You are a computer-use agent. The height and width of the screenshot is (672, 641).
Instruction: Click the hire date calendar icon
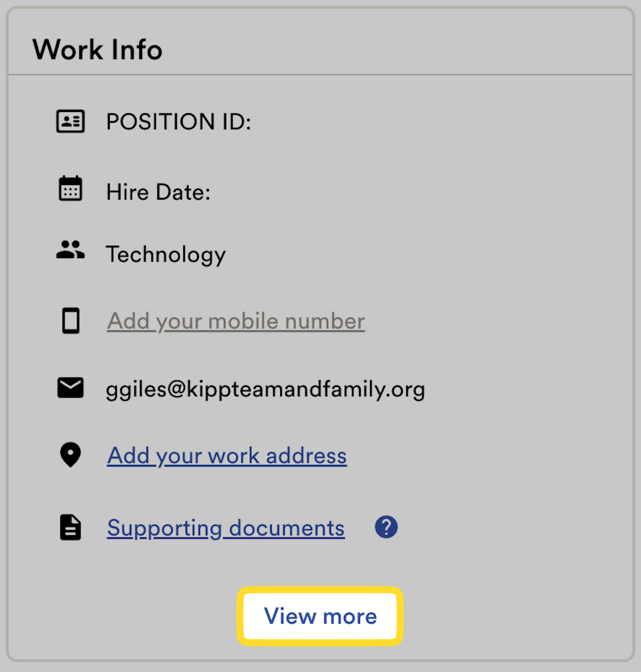pos(70,188)
